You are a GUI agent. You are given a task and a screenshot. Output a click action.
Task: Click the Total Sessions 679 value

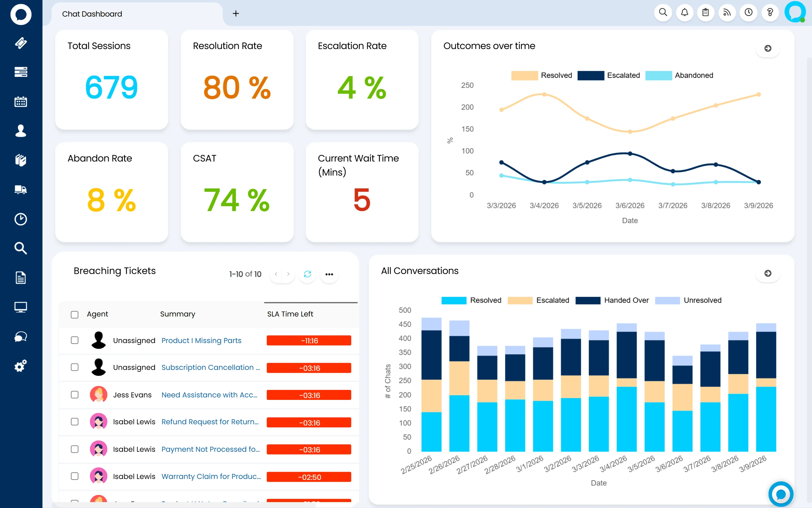[x=111, y=88]
